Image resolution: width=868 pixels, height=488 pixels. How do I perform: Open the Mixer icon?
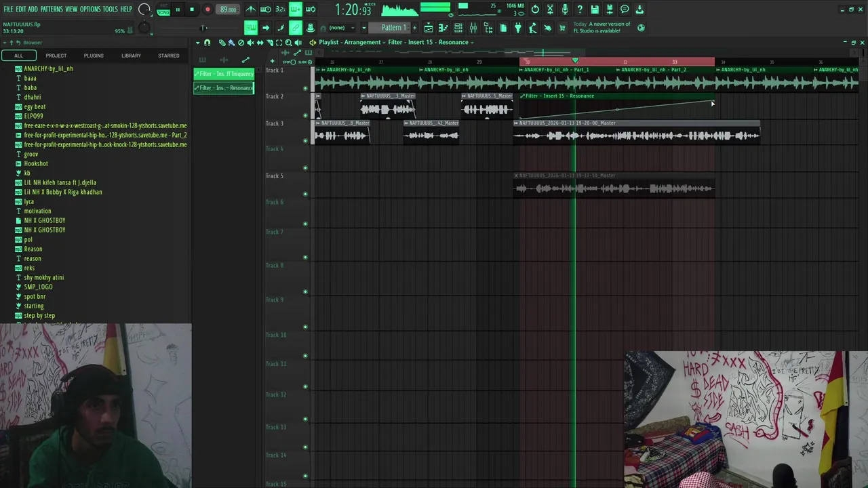(x=473, y=28)
